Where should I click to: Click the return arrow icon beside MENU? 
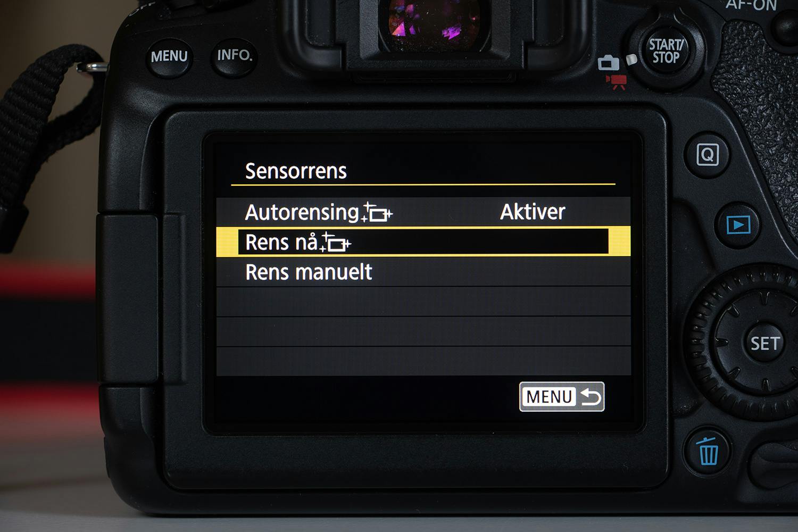pyautogui.click(x=590, y=397)
